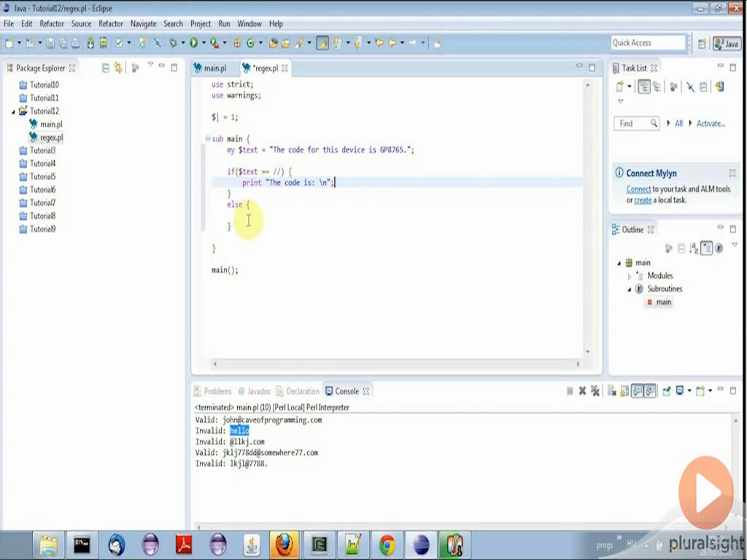Open the File menu
Viewport: 747px width, 560px height.
tap(9, 24)
